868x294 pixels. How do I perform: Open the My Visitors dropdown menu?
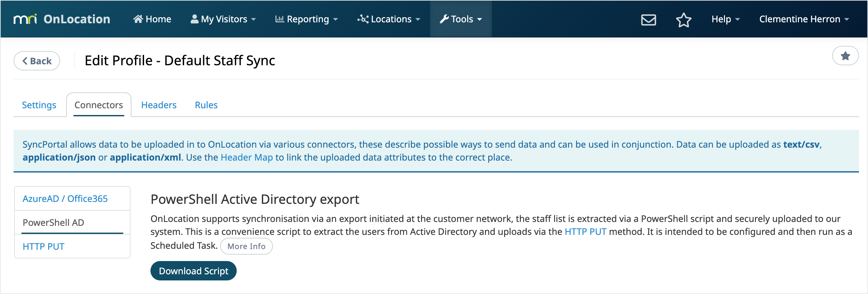223,19
